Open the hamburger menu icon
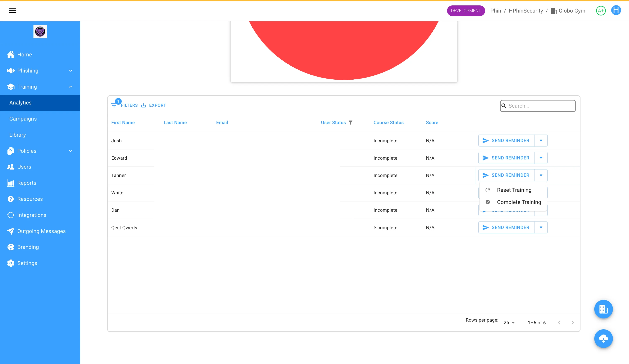Viewport: 629px width, 364px height. 13,11
